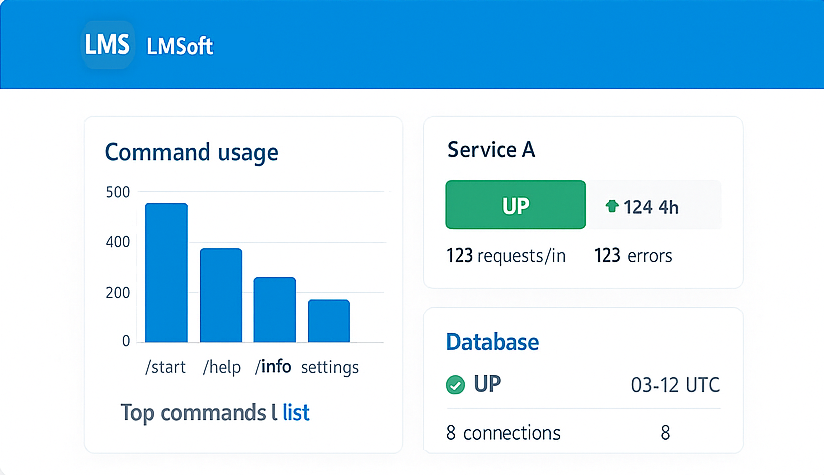Click the 124 4h uptime badge
824x475 pixels.
click(652, 206)
